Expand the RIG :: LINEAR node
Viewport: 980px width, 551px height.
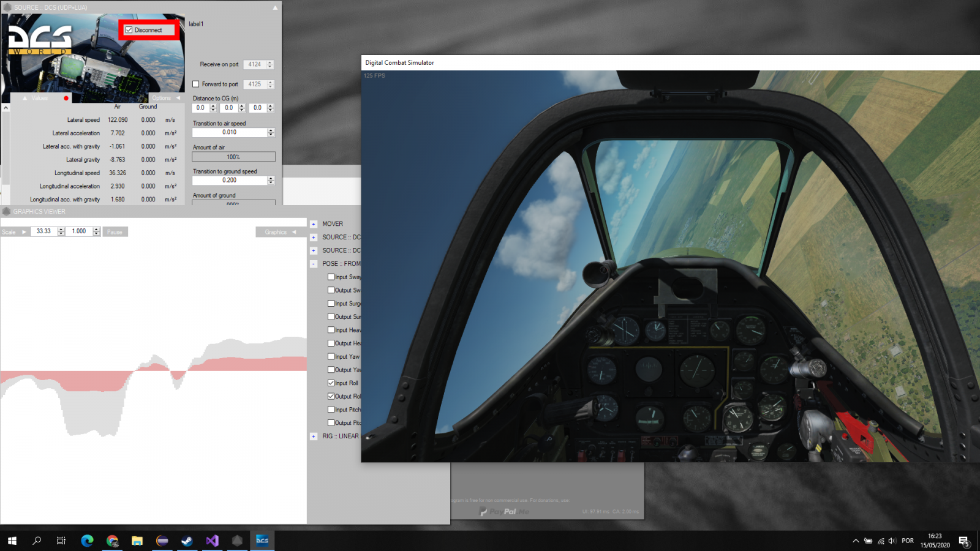pyautogui.click(x=314, y=437)
